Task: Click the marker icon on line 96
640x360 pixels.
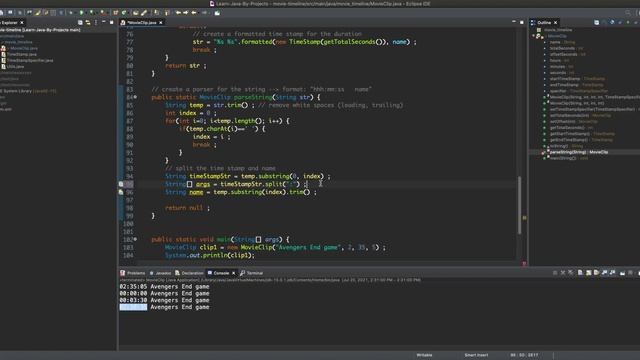Action: 121,192
